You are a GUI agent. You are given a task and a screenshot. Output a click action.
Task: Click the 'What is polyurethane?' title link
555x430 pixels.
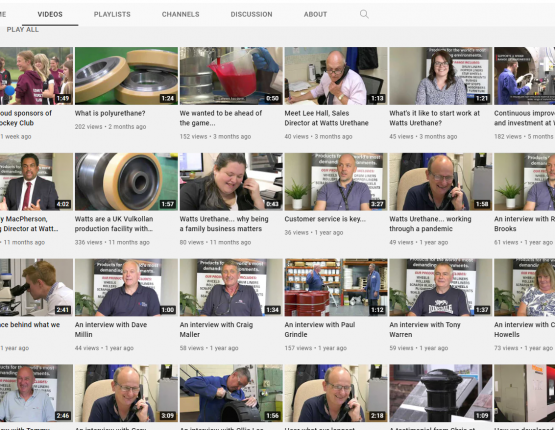click(110, 113)
